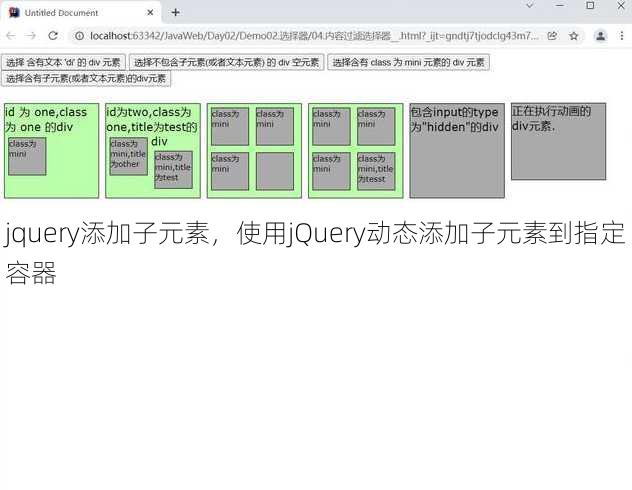Screen dimensions: 632x490
Task: Click button 选择不包含子元素 的 div 空元素
Action: coord(227,62)
